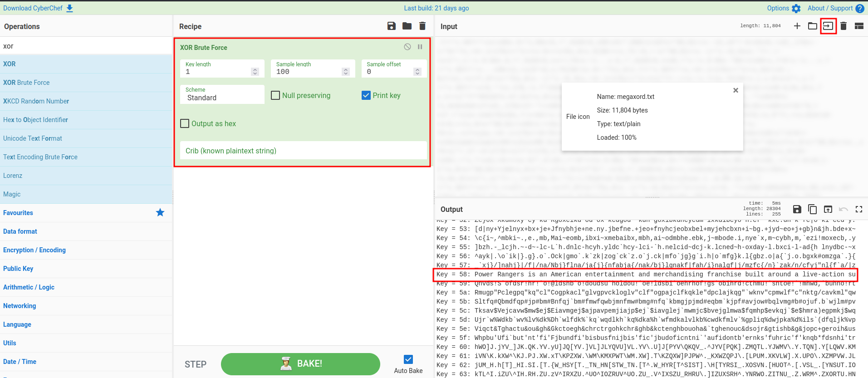Expand the Utils category
The image size is (868, 378).
pos(86,343)
